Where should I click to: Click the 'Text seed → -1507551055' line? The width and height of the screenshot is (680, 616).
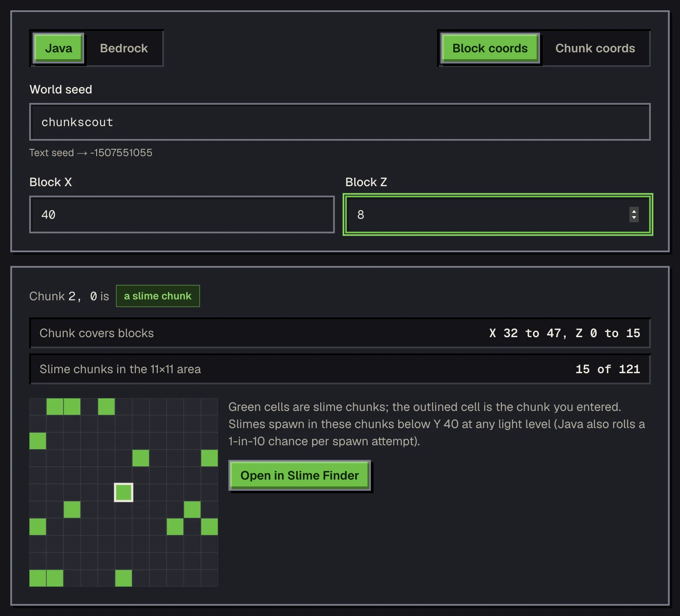click(x=91, y=153)
